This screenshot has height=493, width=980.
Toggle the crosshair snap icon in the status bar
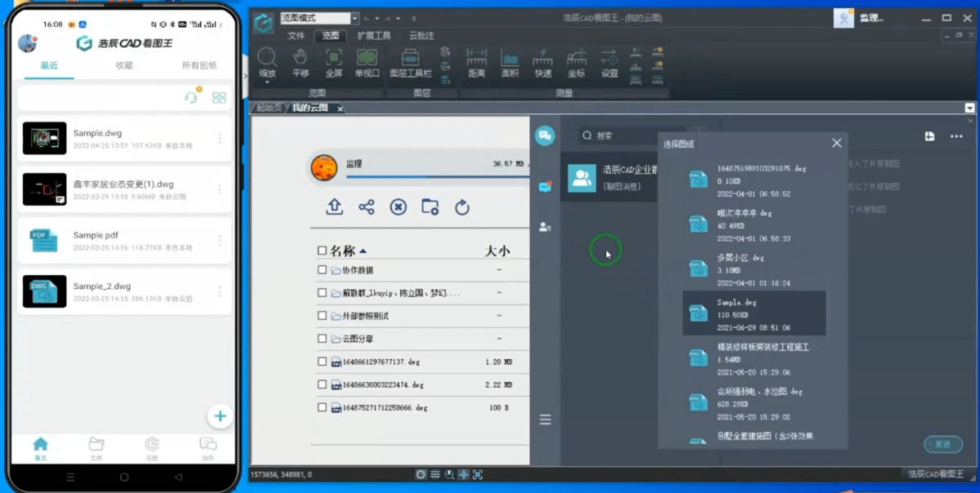[464, 474]
